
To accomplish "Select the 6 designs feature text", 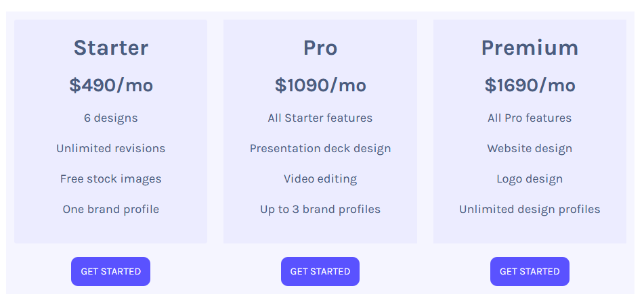I will [x=110, y=118].
